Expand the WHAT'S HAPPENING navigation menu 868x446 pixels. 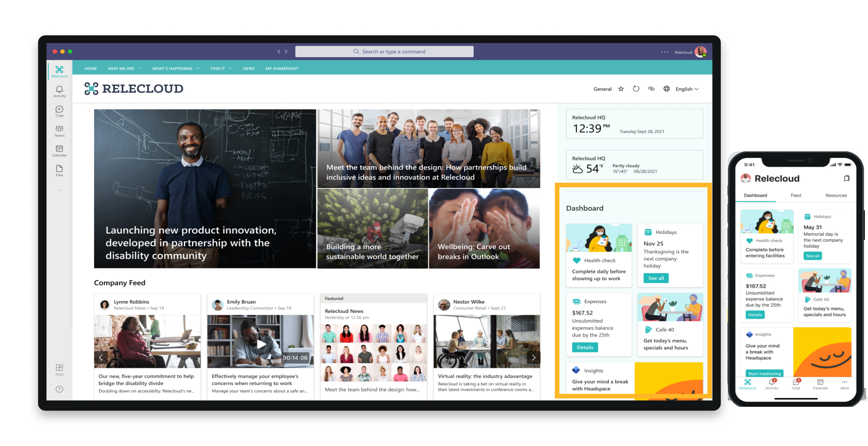174,68
